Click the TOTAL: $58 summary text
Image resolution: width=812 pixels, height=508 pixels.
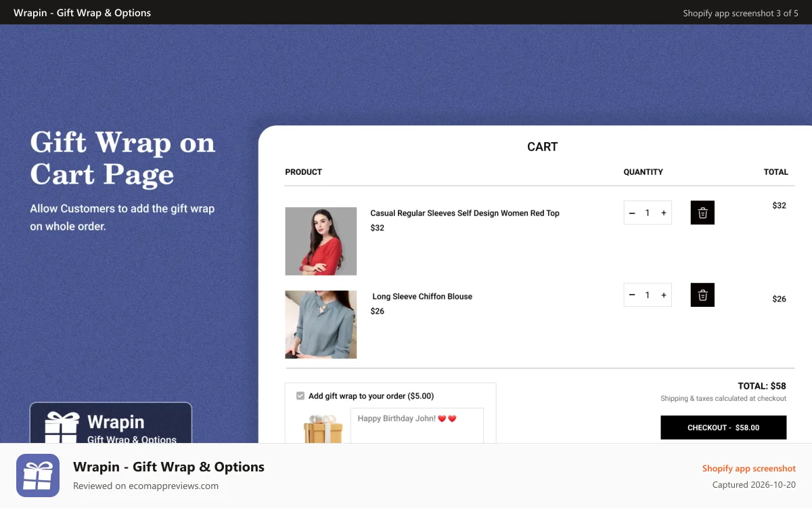point(762,386)
